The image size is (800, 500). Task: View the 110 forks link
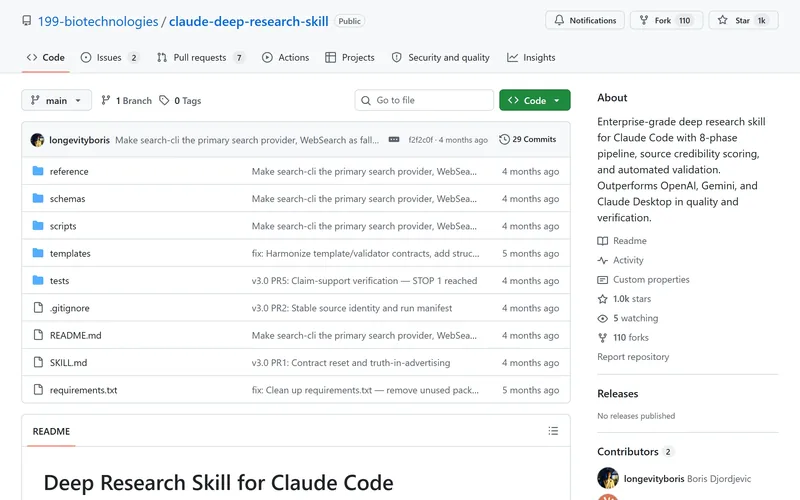[x=623, y=338]
